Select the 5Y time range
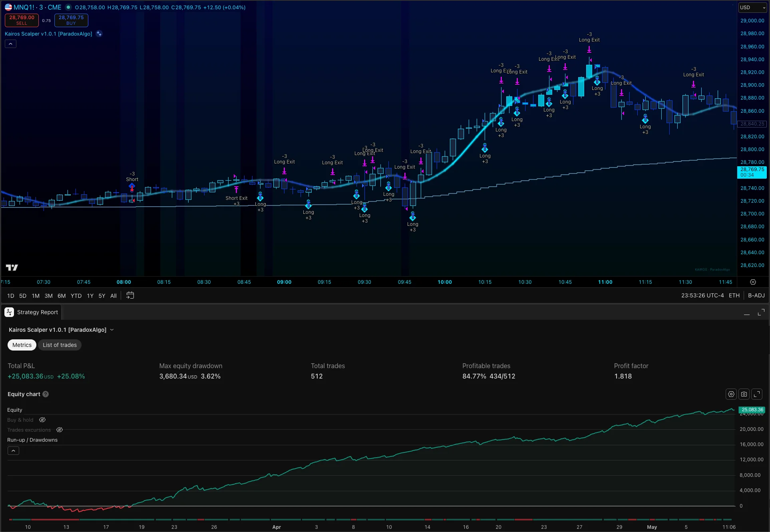 click(102, 296)
